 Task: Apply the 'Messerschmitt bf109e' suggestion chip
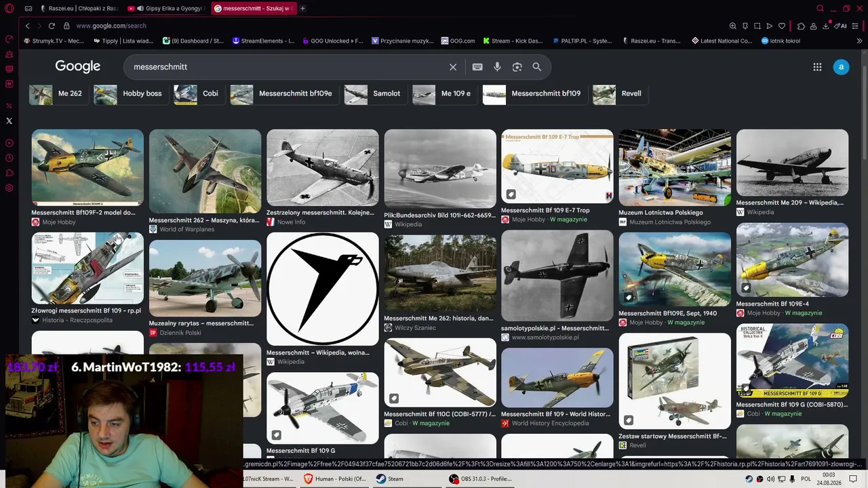(284, 94)
